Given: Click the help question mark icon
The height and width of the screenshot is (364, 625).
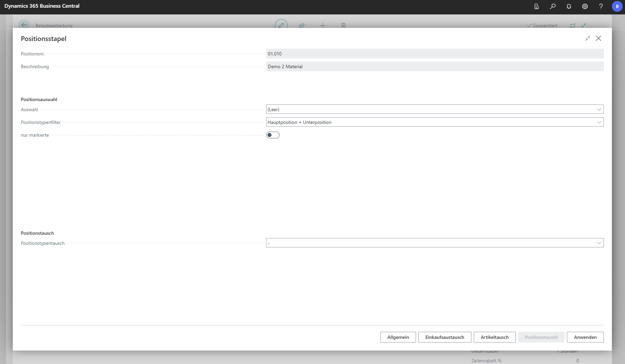Looking at the screenshot, I should tap(601, 6).
